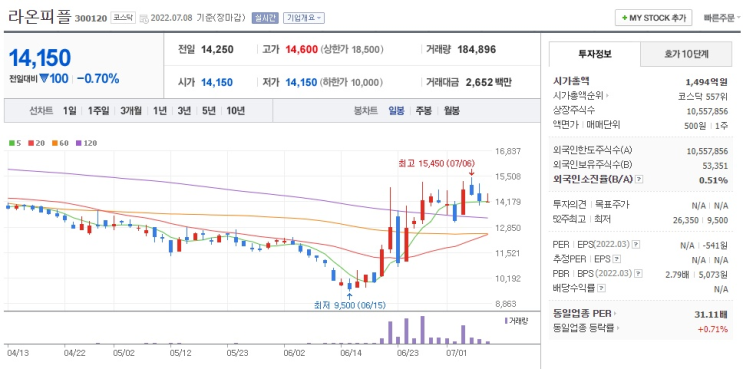Click the stock code 300120
This screenshot has width=743, height=369.
(91, 19)
